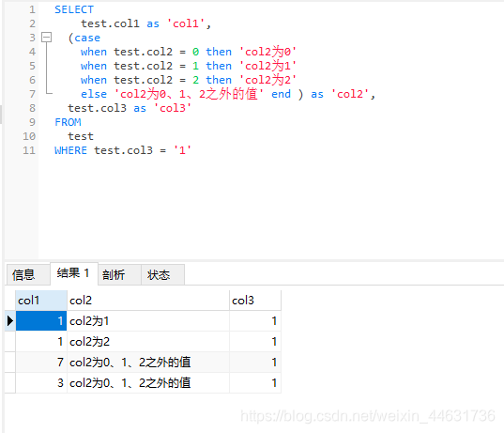Open the 状态 tab
This screenshot has height=433, width=504.
click(162, 274)
